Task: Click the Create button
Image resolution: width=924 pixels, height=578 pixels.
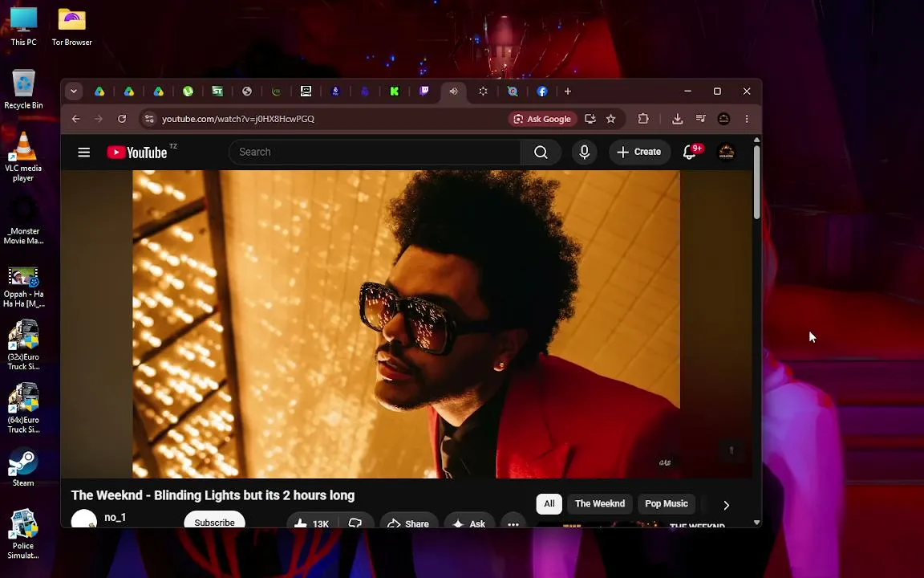Action: coord(639,153)
